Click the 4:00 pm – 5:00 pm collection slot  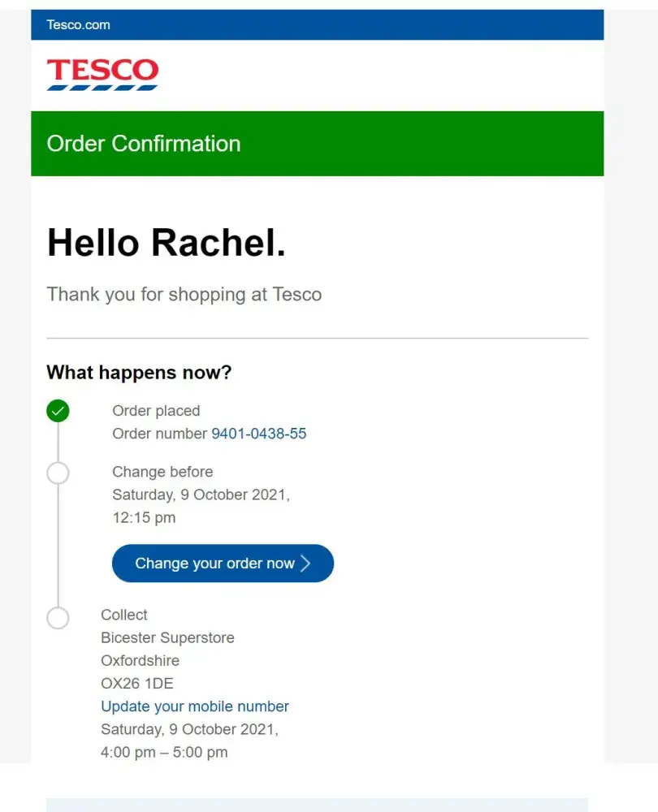pos(164,752)
